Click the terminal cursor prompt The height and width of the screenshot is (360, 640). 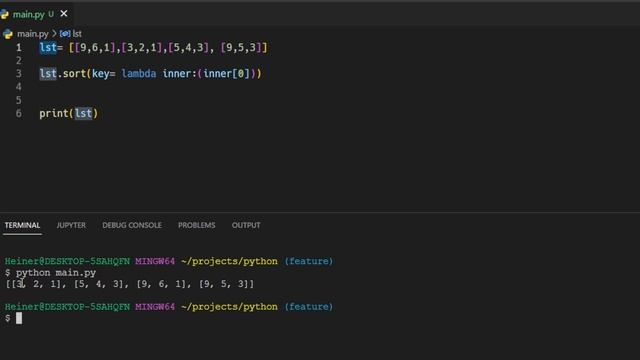click(x=19, y=318)
